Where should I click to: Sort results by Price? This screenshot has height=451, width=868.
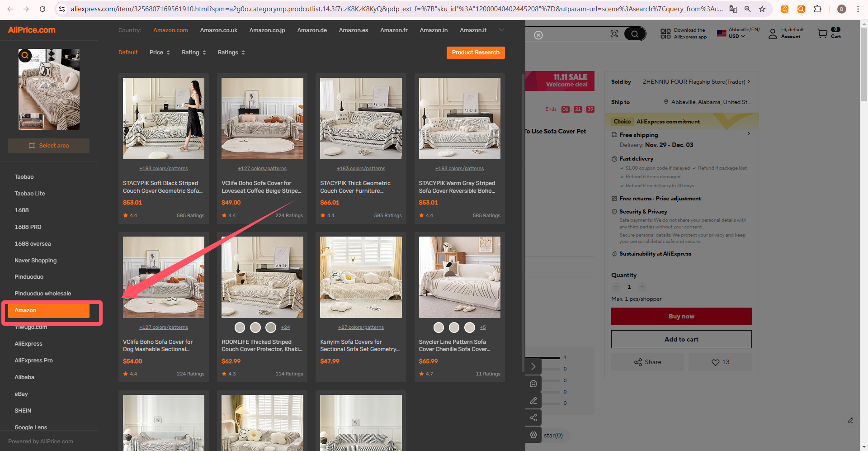point(160,52)
